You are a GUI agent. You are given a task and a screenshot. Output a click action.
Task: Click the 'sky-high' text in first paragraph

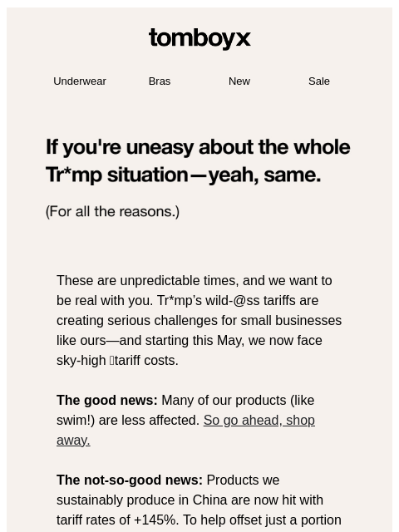tap(81, 361)
